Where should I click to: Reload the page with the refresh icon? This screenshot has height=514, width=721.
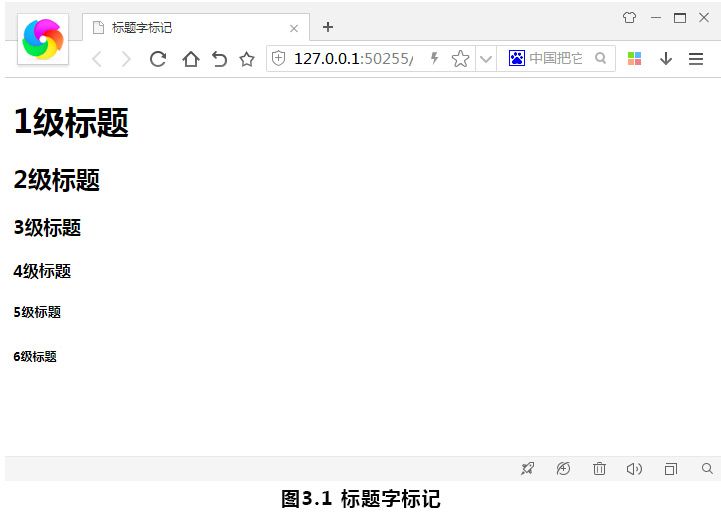158,59
